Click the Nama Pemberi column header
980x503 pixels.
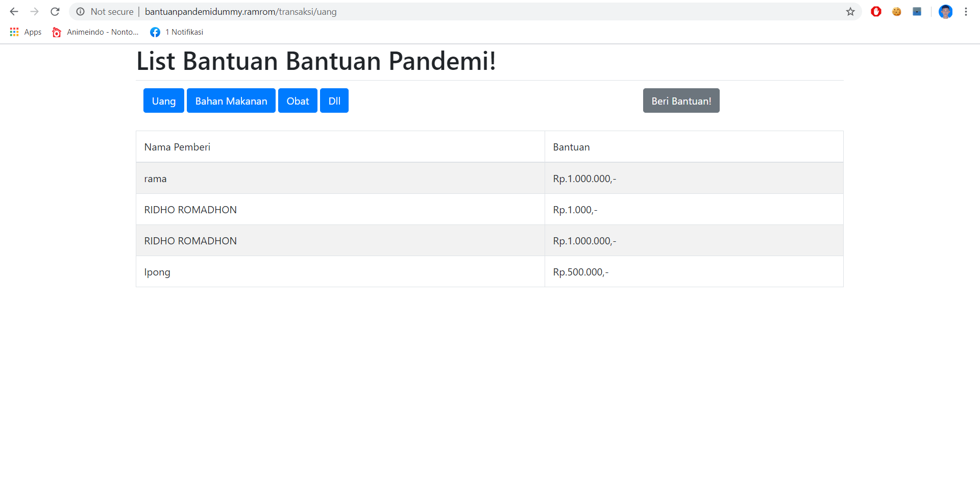pyautogui.click(x=177, y=146)
